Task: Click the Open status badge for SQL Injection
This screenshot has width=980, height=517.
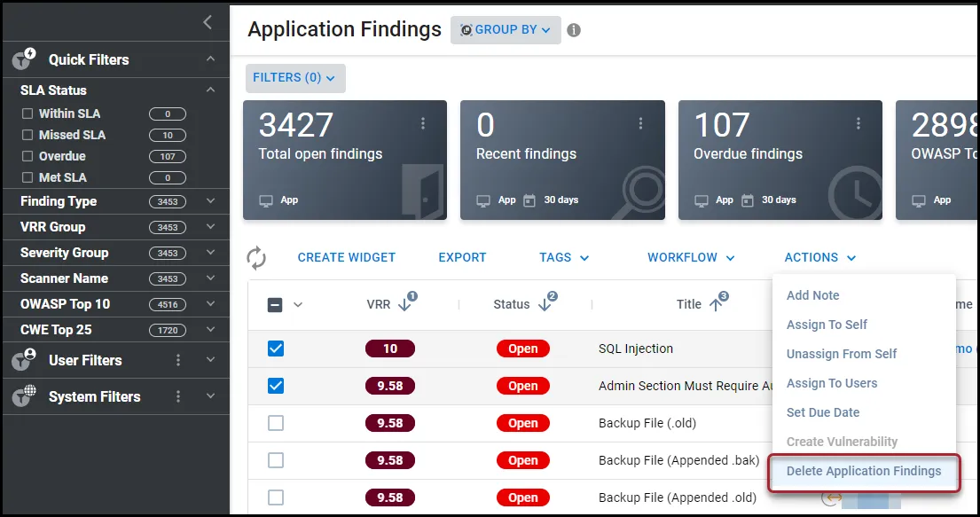Action: tap(523, 349)
